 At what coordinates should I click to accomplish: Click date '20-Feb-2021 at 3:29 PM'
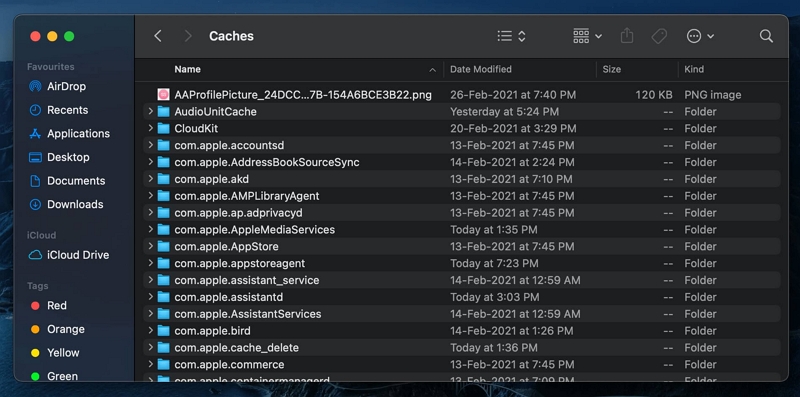[513, 129]
